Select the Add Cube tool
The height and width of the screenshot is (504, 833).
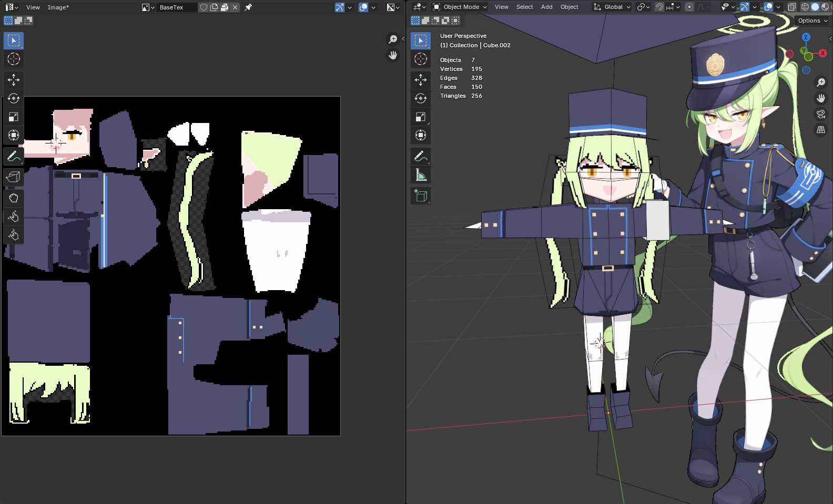(x=421, y=196)
